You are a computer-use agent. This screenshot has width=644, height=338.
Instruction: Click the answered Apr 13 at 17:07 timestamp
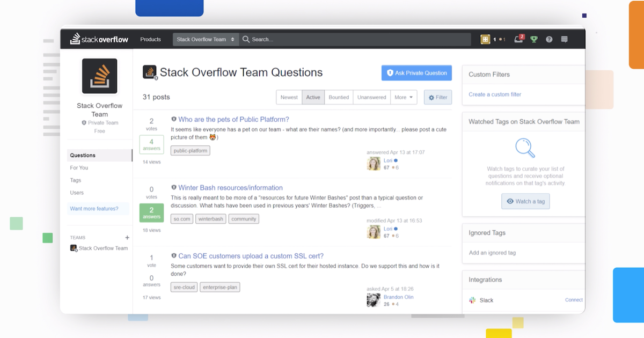pyautogui.click(x=396, y=152)
